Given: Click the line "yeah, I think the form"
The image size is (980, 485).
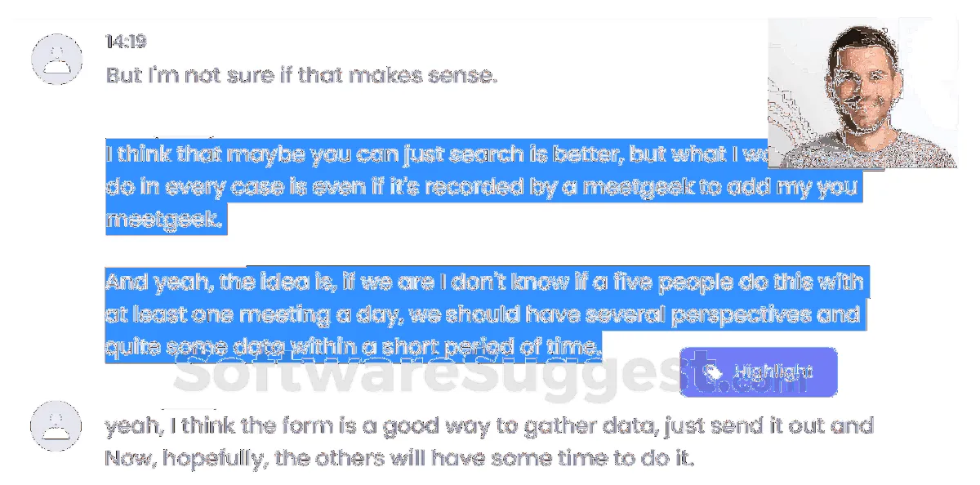Looking at the screenshot, I should point(488,426).
